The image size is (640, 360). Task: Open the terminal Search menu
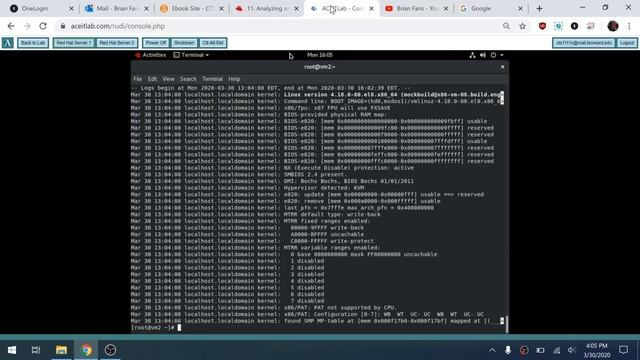pos(188,79)
